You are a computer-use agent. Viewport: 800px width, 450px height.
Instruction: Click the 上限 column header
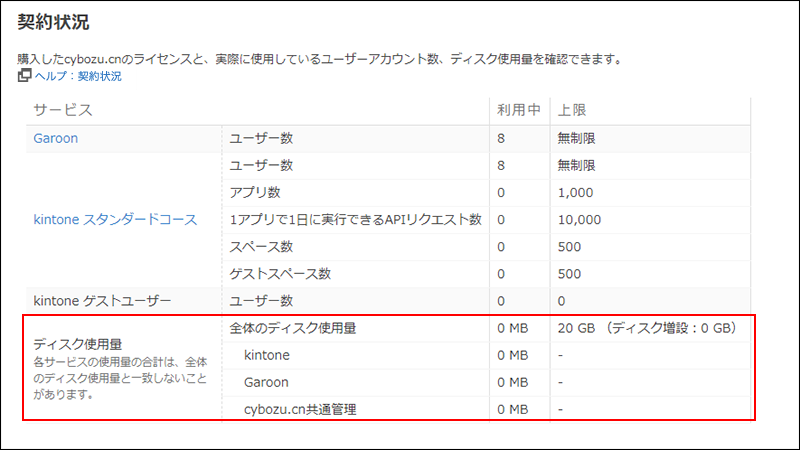click(572, 109)
